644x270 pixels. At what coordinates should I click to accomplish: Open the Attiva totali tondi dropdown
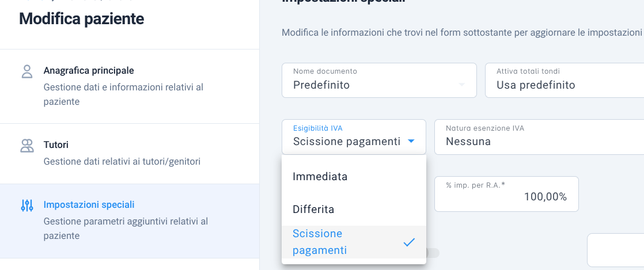[x=565, y=81]
